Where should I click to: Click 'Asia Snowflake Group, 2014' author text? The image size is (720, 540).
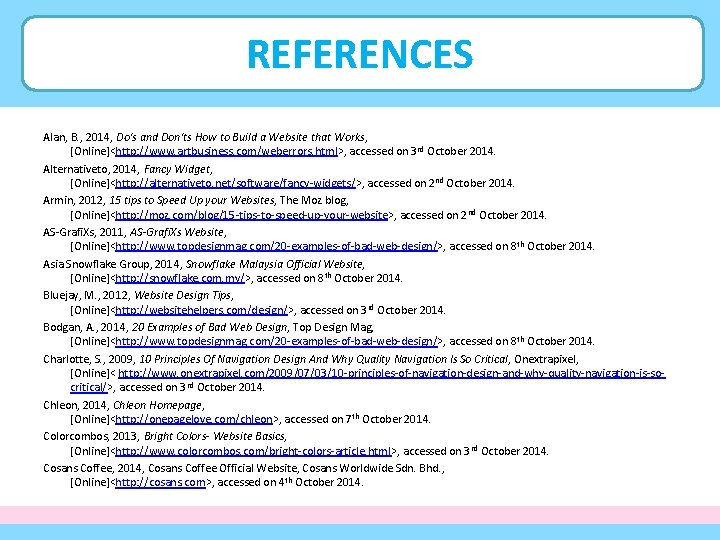(111, 264)
